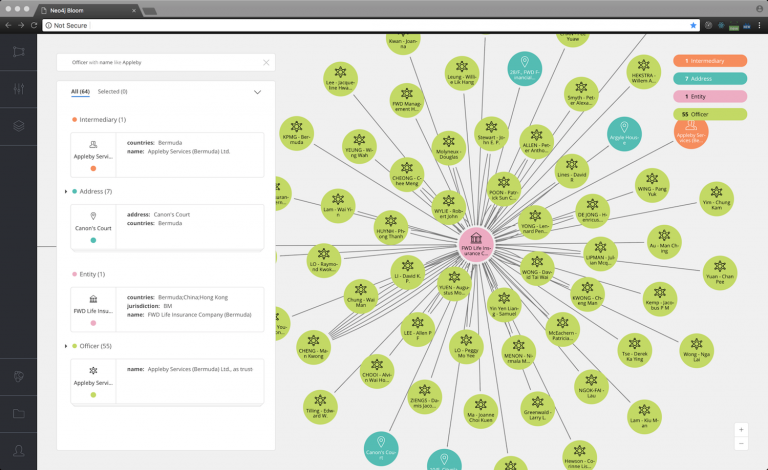Screen dimensions: 768x470
Task: Collapse the result list with chevron
Action: 257,92
